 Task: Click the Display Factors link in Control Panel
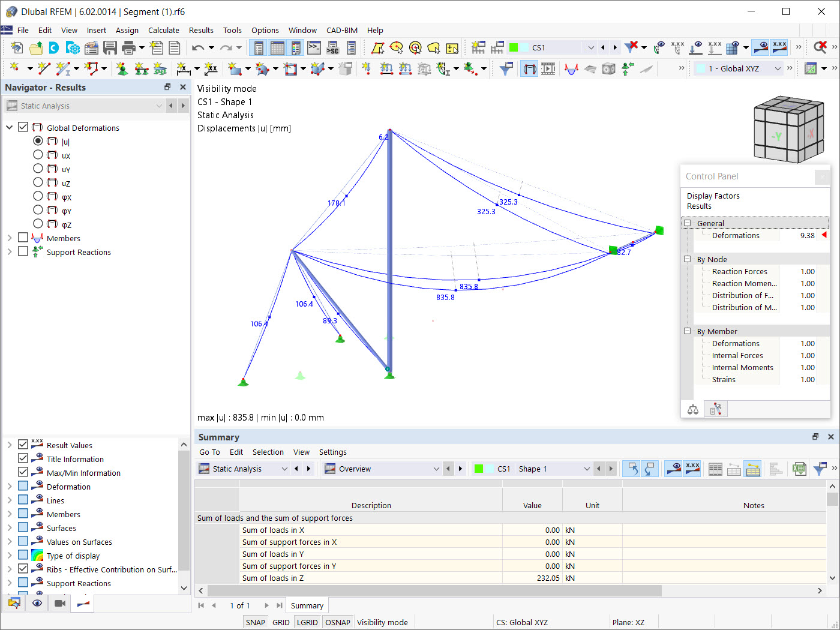(713, 196)
